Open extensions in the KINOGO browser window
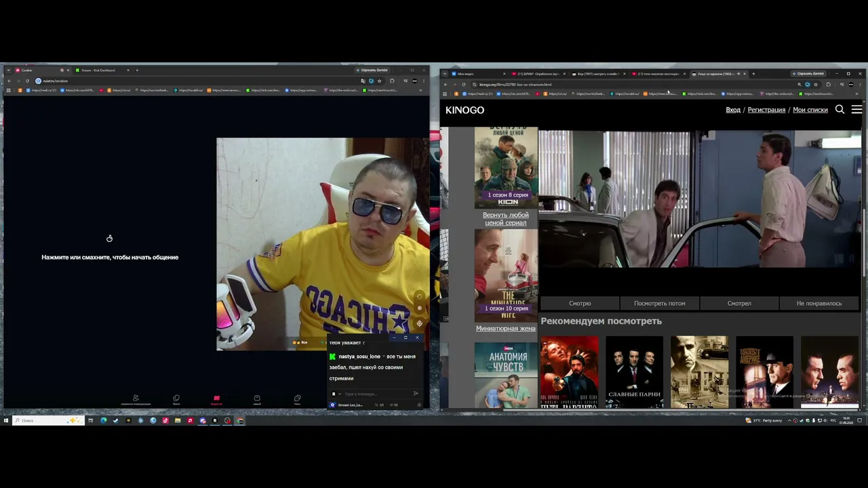868x488 pixels. pyautogui.click(x=828, y=85)
